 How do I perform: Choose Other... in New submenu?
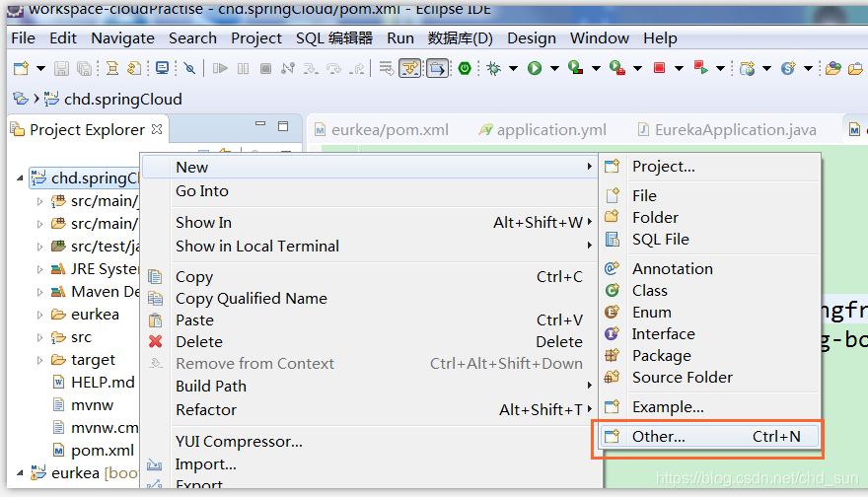(708, 437)
